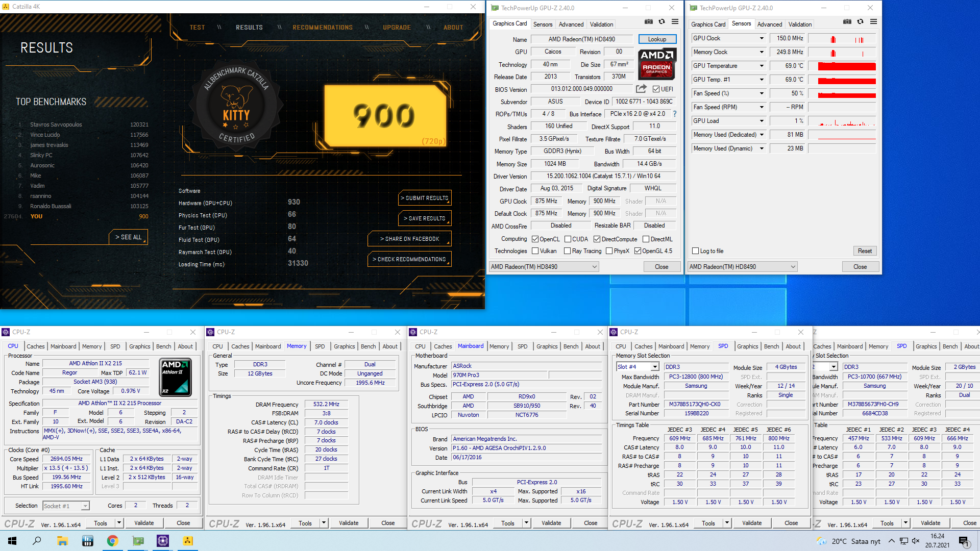Open the notification center icon
Screen dimensions: 980x551
[x=964, y=541]
